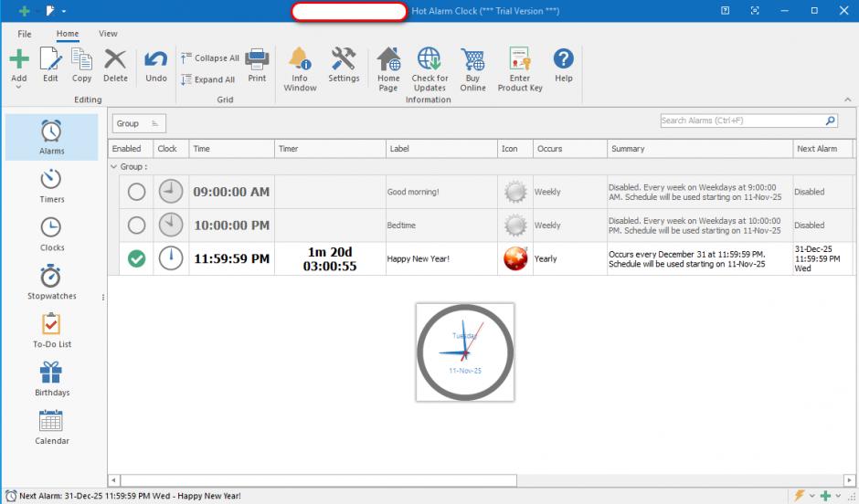Switch to the Home ribbon tab
The height and width of the screenshot is (504, 859).
point(68,34)
